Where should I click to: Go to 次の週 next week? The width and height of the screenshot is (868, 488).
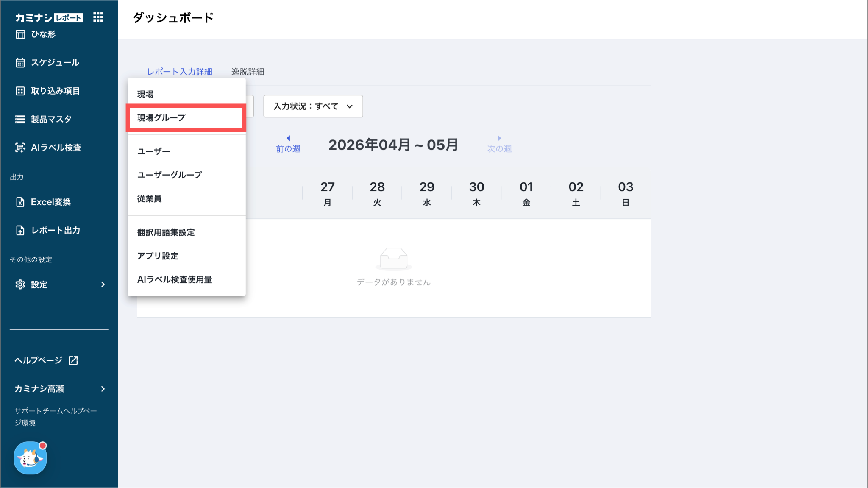(x=499, y=145)
